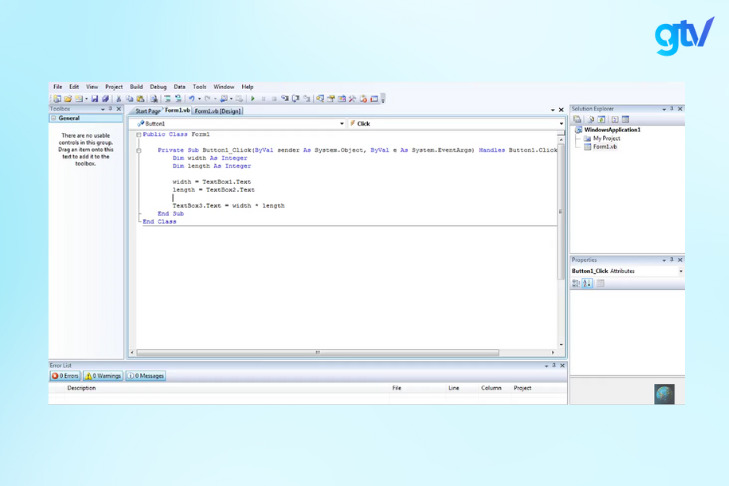This screenshot has width=729, height=486.
Task: Open the Debug menu
Action: coord(158,87)
